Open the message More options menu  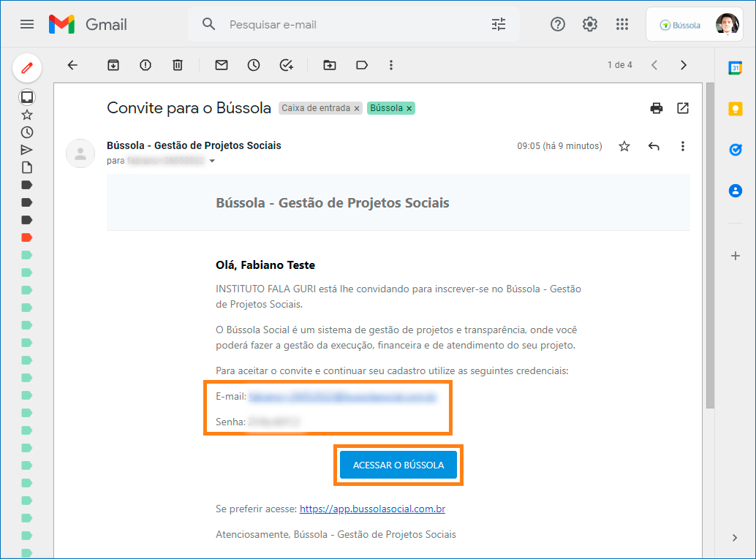tap(683, 146)
